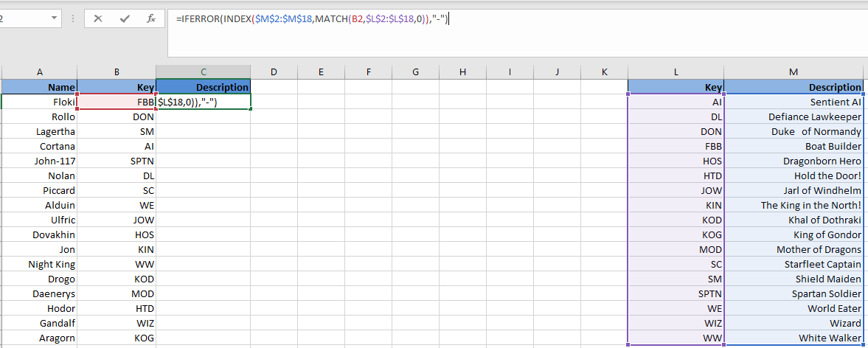Screen dimensions: 868x348
Task: Select column L header
Action: pyautogui.click(x=676, y=72)
